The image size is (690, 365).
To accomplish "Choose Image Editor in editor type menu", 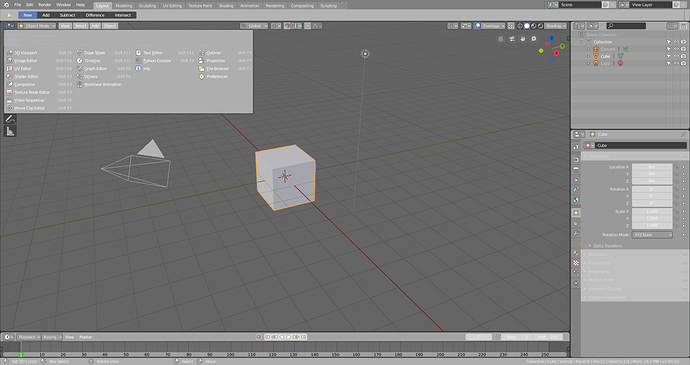I will tap(39, 61).
